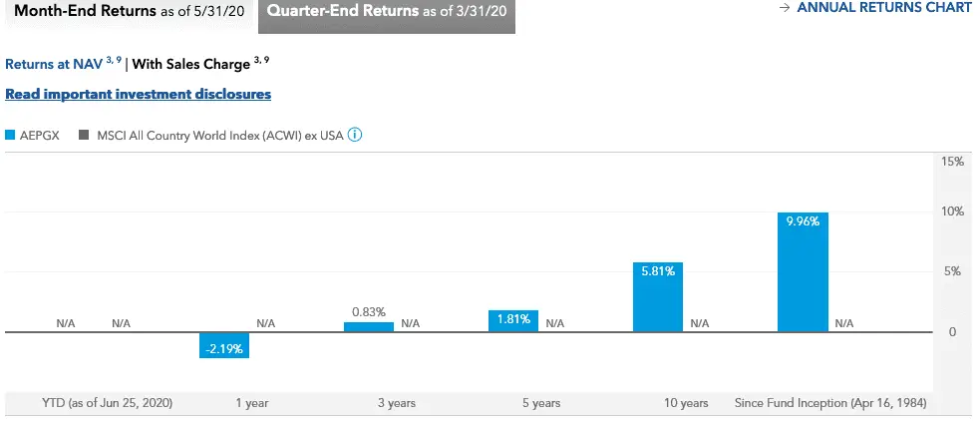
Task: Click the blue AEPGX legend swatch
Action: [10, 136]
